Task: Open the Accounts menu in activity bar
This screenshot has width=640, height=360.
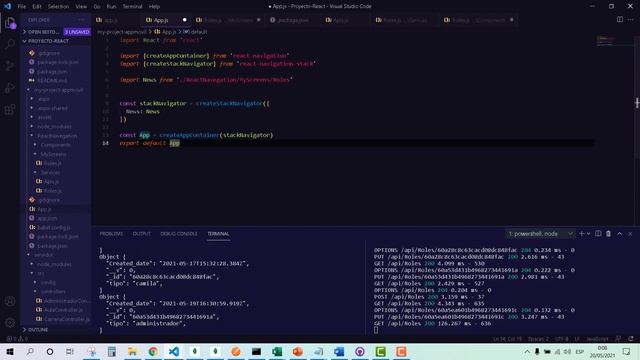Action: [10, 301]
